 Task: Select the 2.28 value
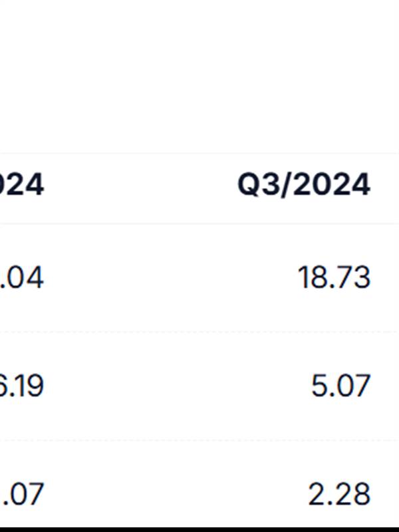pyautogui.click(x=338, y=495)
